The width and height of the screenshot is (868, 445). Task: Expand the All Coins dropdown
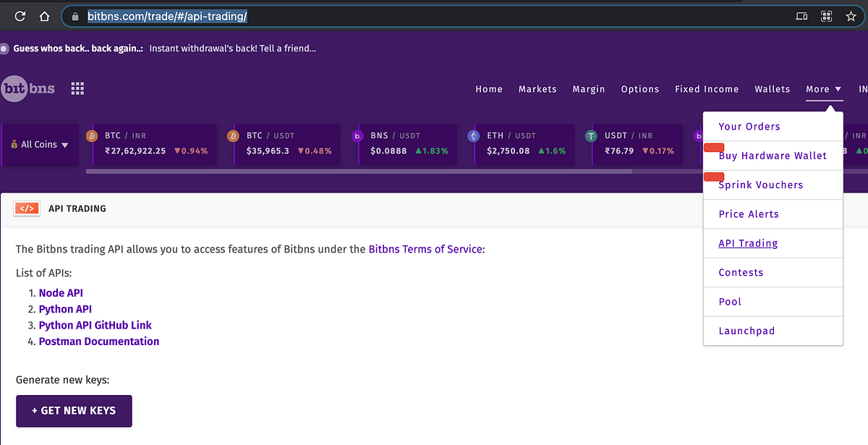point(40,145)
